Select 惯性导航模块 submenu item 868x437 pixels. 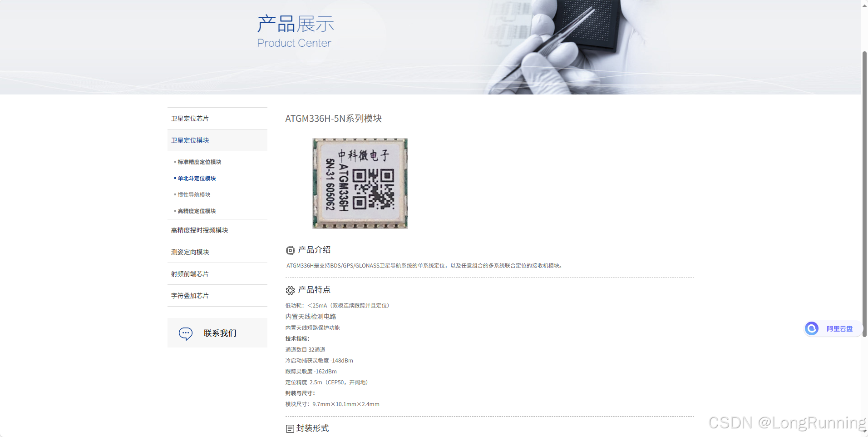pos(194,194)
